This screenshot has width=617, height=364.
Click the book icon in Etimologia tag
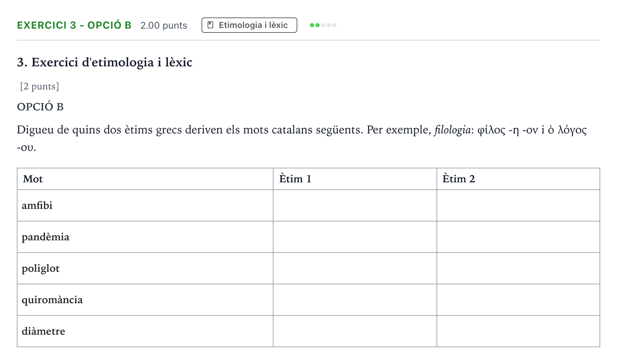[x=211, y=25]
